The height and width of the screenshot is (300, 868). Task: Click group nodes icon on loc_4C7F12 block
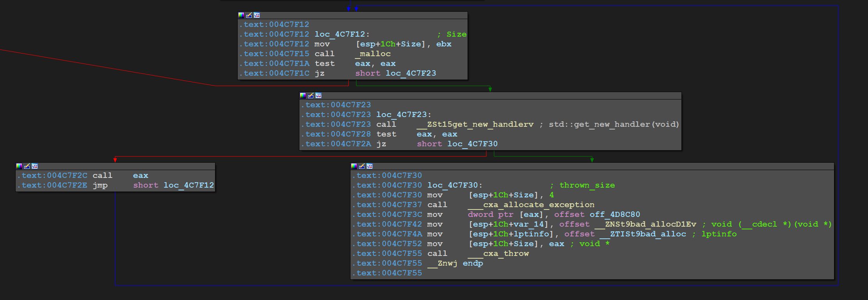point(257,15)
